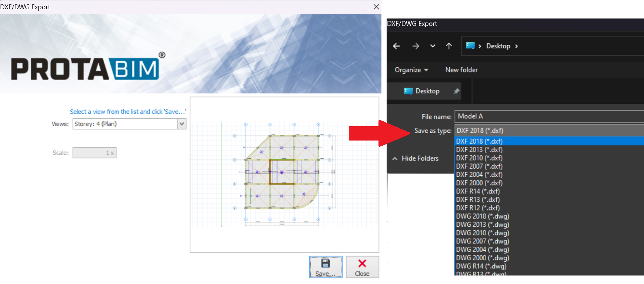Screen dimensions: 644x284
Task: Go up one folder level arrow
Action: click(449, 46)
